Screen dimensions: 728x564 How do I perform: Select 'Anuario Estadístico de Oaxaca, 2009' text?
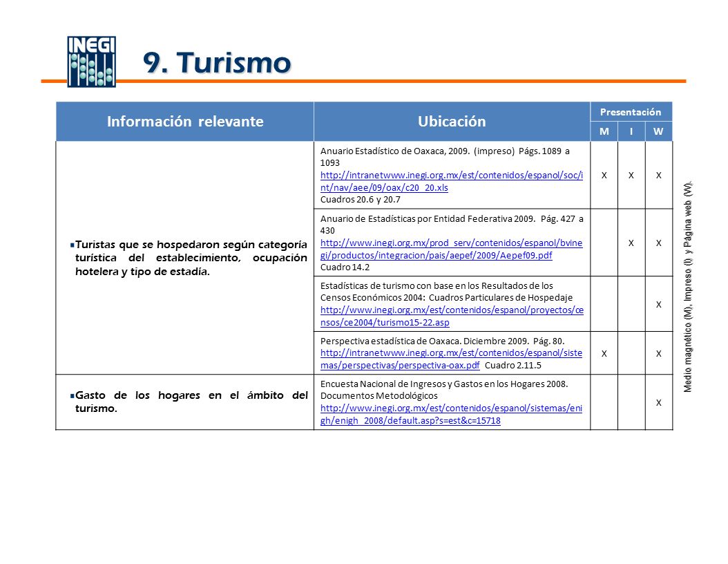[394, 151]
